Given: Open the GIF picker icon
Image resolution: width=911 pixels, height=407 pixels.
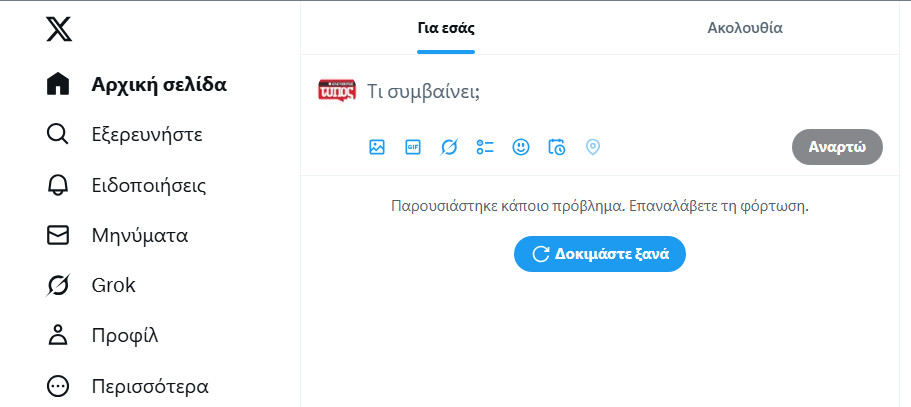Looking at the screenshot, I should click(x=413, y=147).
